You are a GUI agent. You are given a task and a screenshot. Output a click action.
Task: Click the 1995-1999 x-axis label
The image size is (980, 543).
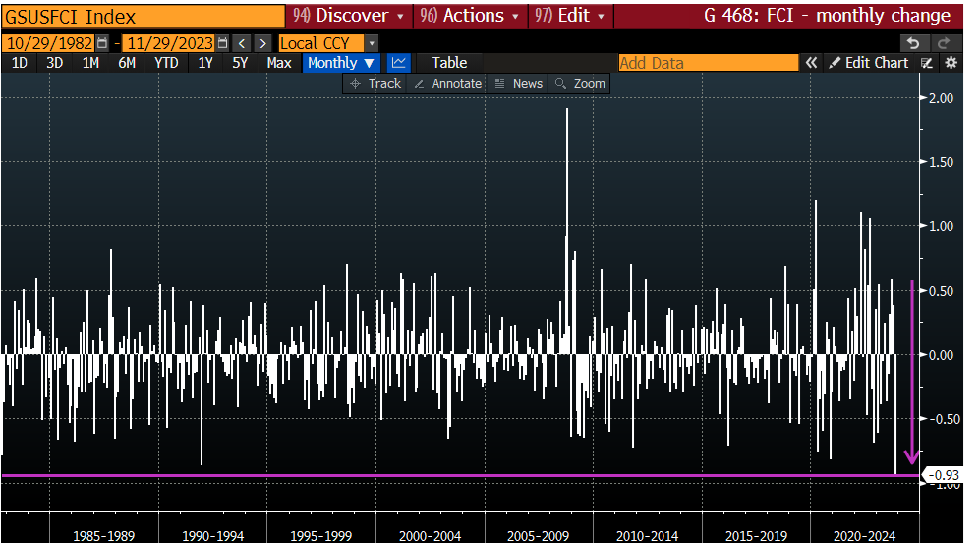click(321, 536)
